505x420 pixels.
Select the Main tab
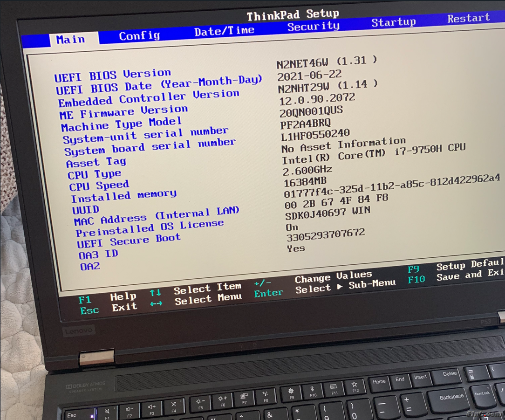coord(71,40)
